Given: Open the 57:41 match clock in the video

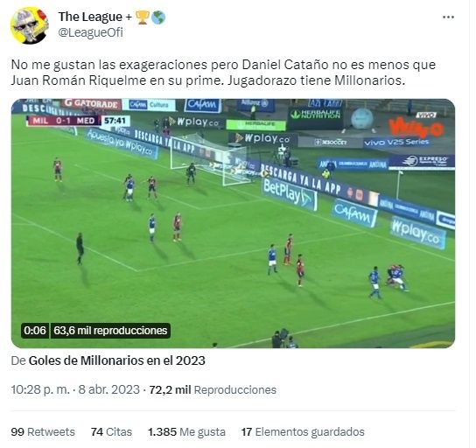Looking at the screenshot, I should click(115, 121).
